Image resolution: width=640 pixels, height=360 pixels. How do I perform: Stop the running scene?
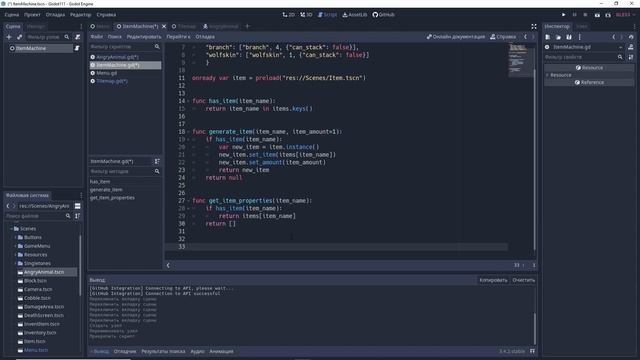[585, 15]
